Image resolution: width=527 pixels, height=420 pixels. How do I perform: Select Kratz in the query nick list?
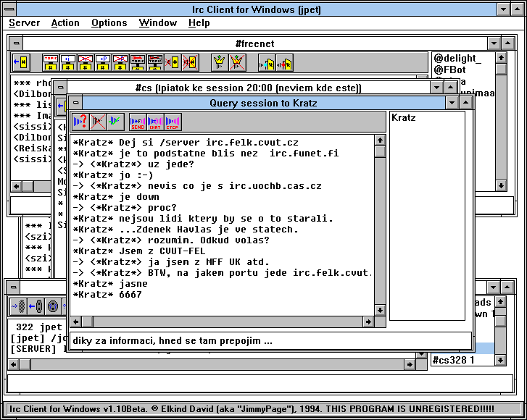pos(404,117)
